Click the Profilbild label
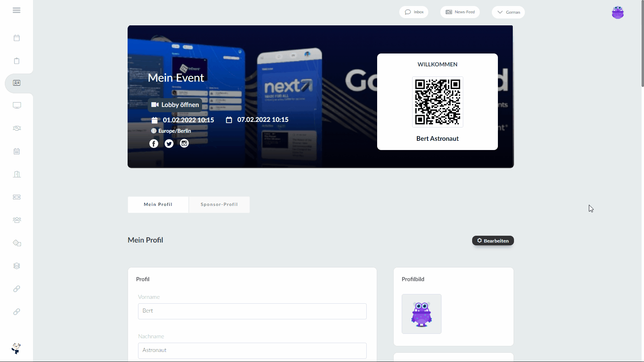 pos(413,279)
